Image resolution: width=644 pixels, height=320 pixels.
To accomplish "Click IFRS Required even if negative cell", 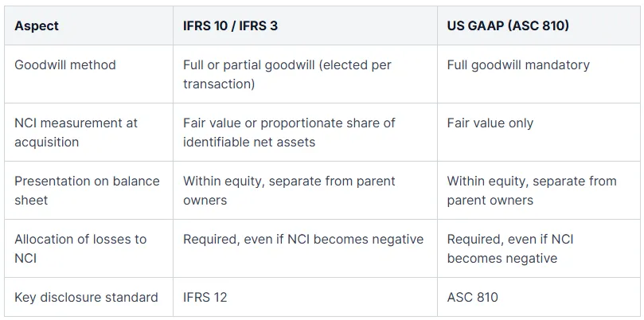I will point(305,248).
